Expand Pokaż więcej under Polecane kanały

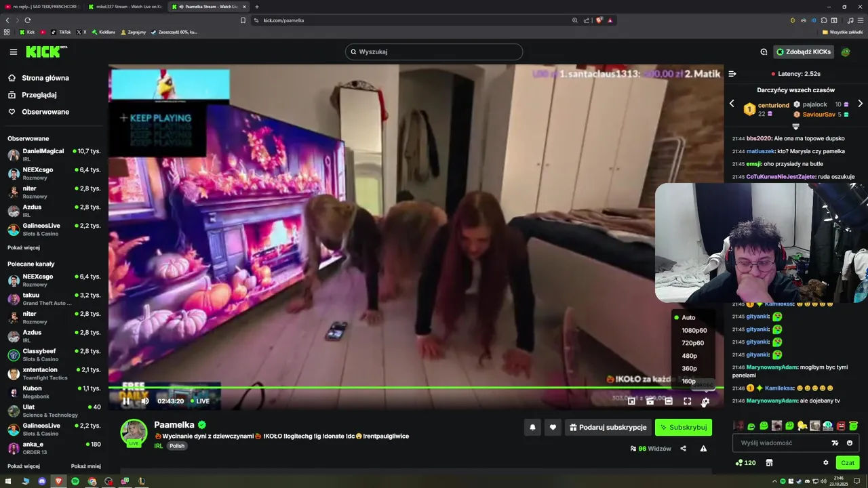[x=24, y=466]
